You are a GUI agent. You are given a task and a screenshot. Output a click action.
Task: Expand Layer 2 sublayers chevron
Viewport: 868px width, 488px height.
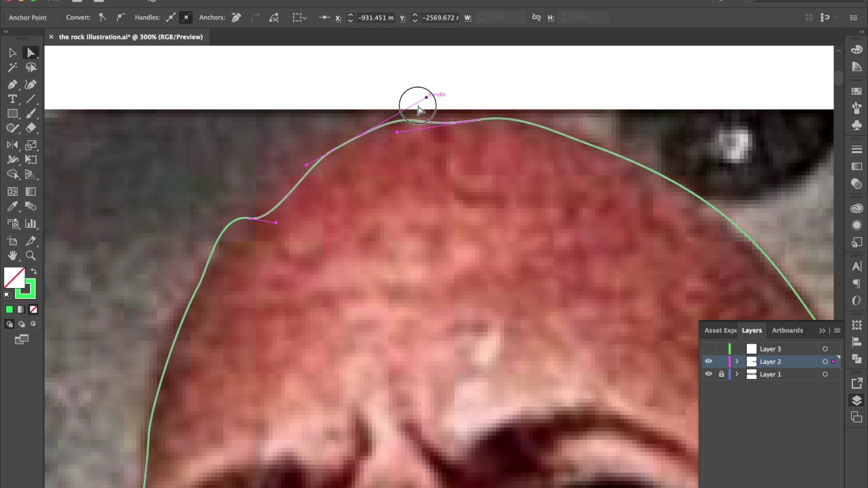tap(737, 361)
